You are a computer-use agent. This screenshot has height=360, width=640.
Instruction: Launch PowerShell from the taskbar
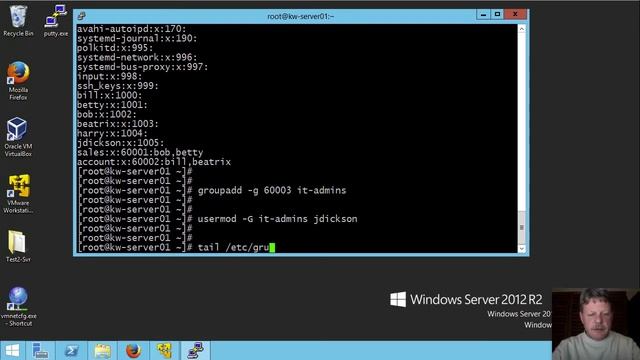point(71,351)
